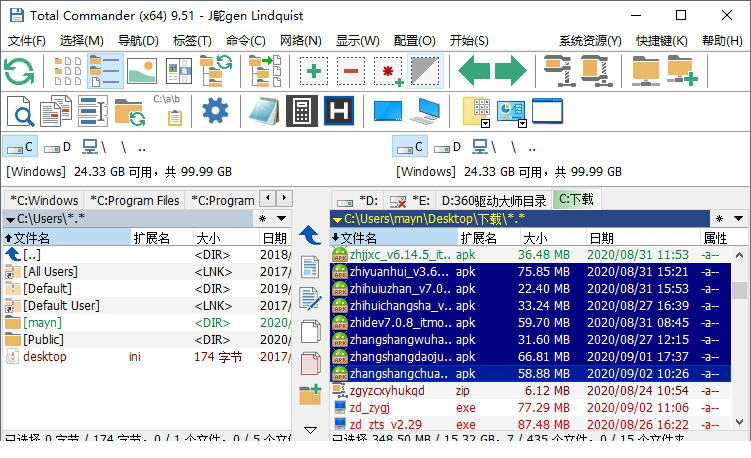Open the blue gear Configuration icon
Image resolution: width=751 pixels, height=458 pixels.
(215, 110)
